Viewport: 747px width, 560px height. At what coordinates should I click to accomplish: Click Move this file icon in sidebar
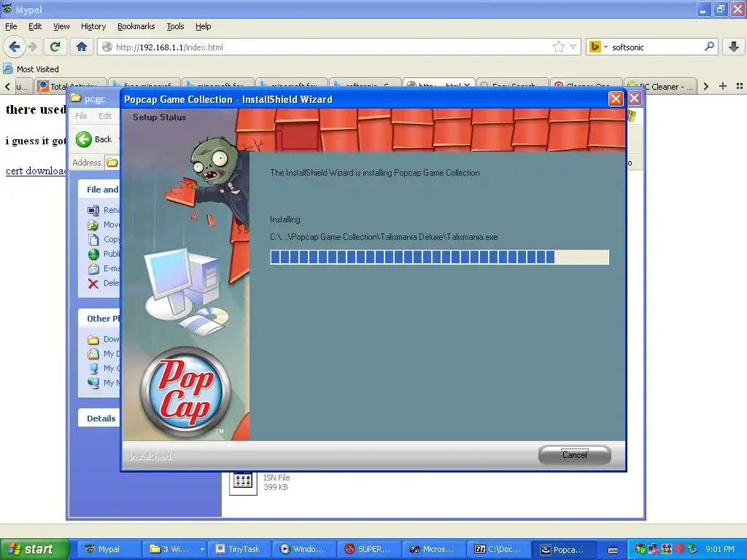[93, 225]
